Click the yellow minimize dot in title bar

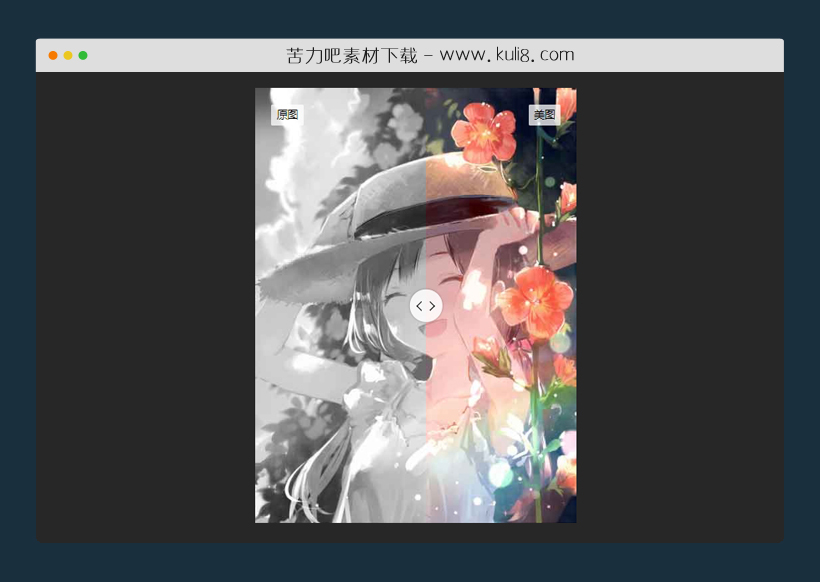click(68, 55)
